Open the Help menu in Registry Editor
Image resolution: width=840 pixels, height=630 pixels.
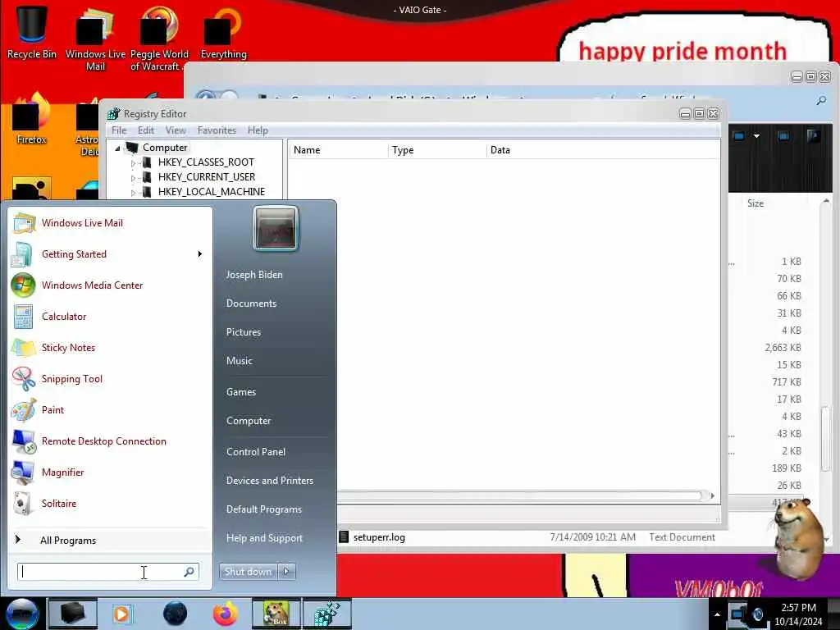point(258,130)
